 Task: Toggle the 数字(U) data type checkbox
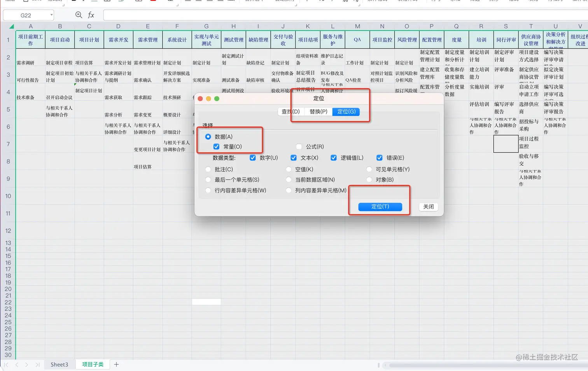[x=253, y=158]
